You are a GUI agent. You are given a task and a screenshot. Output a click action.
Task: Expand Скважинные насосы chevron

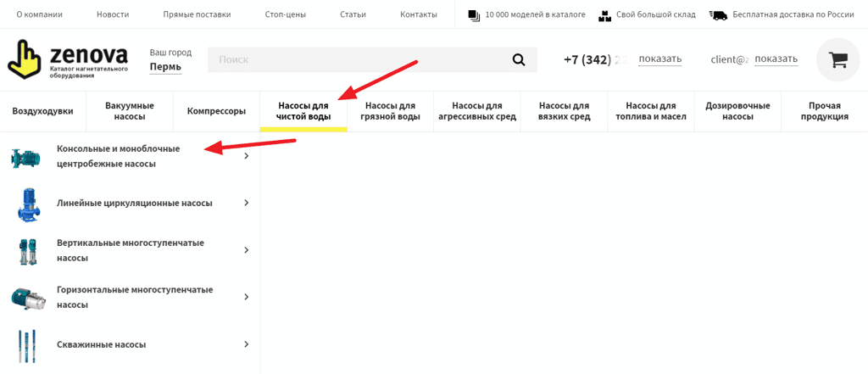point(246,344)
